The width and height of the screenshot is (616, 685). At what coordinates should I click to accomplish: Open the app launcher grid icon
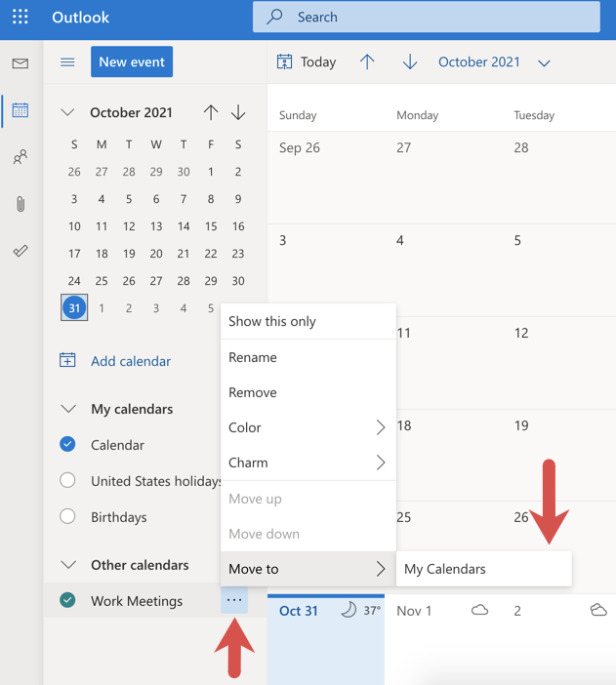click(21, 17)
